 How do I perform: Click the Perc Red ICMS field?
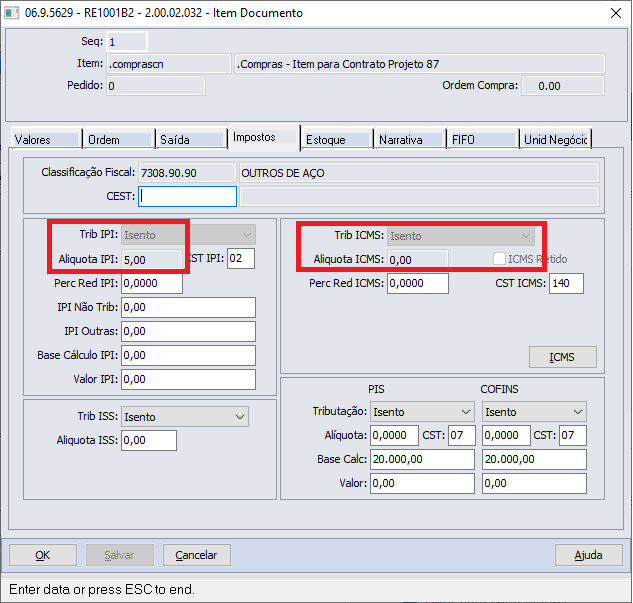417,283
